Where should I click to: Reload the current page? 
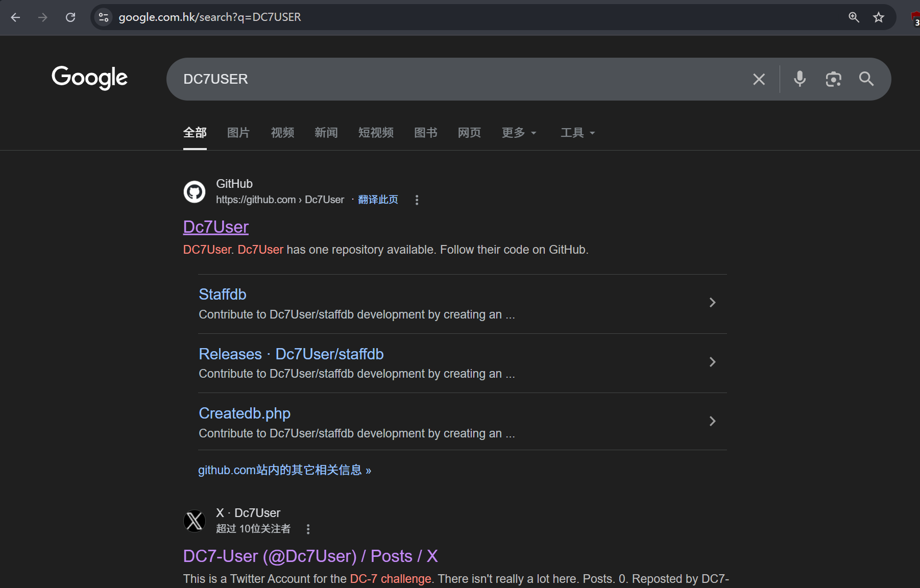tap(70, 17)
